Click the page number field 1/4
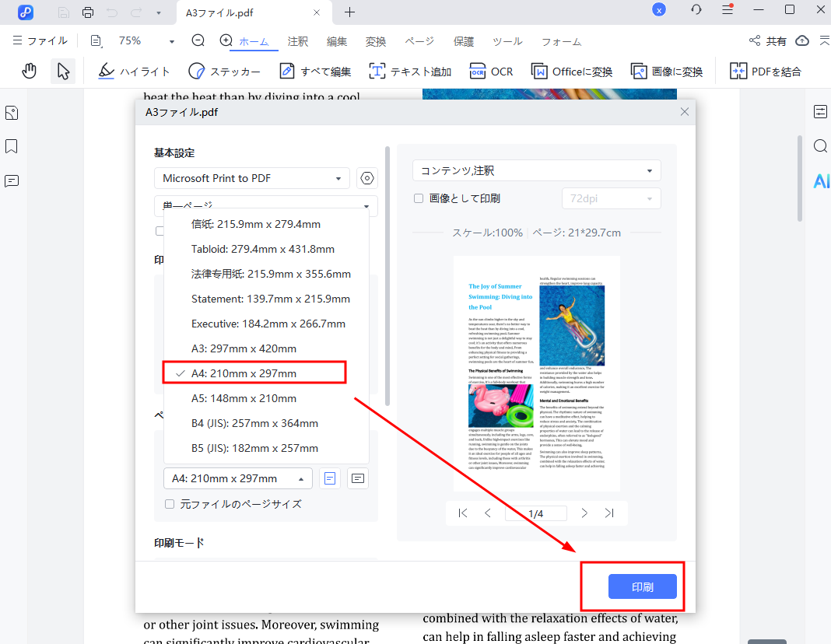The height and width of the screenshot is (644, 831). [x=535, y=513]
